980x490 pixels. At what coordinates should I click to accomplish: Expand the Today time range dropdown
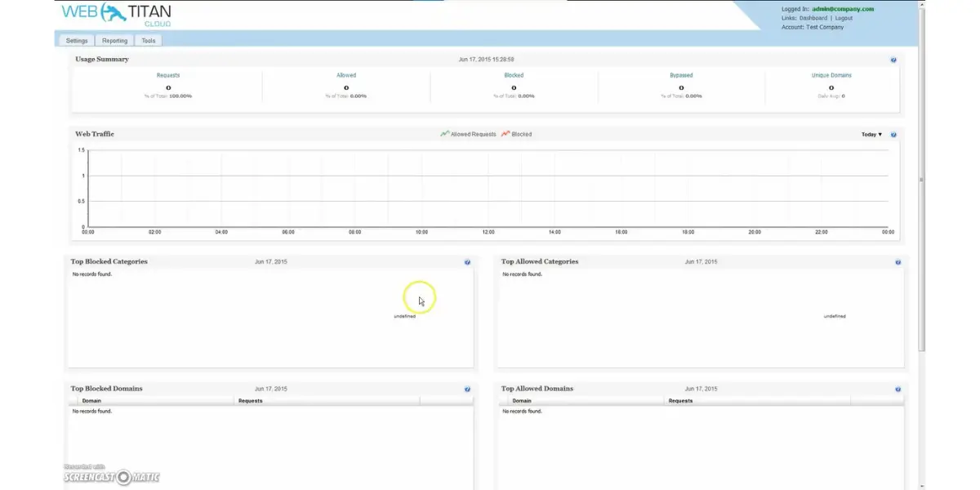(x=871, y=135)
